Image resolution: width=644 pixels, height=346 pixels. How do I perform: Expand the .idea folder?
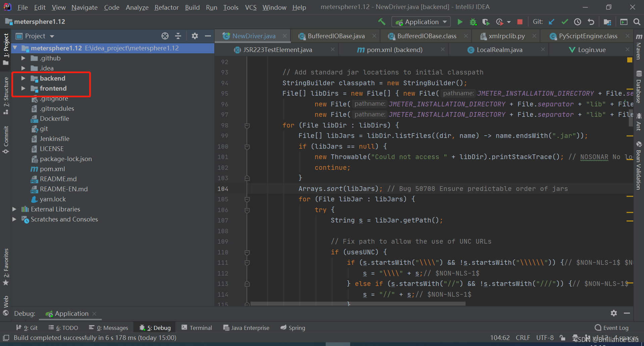[x=23, y=68]
